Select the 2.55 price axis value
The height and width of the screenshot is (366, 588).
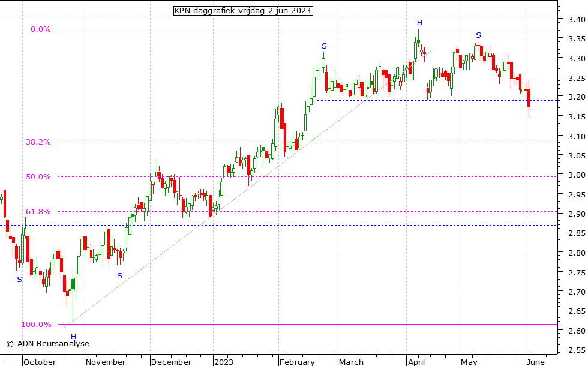tap(577, 350)
